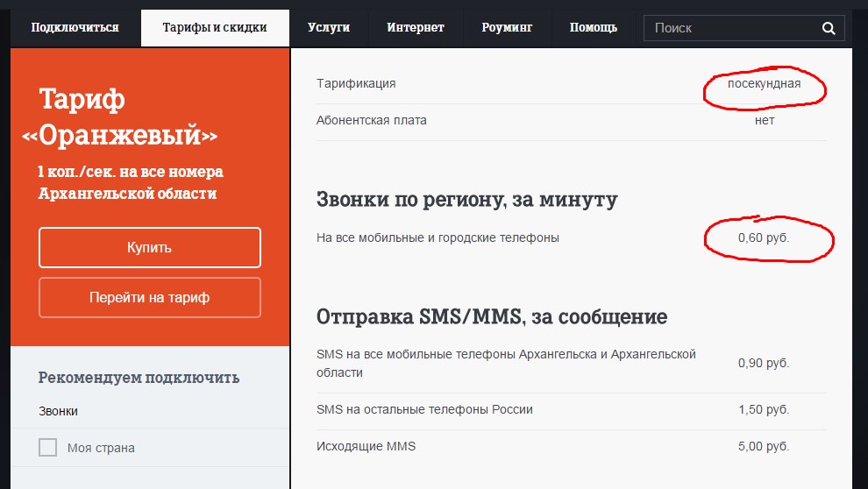Click SMS на остальные телефоны России row
The width and height of the screenshot is (868, 489).
pyautogui.click(x=572, y=410)
